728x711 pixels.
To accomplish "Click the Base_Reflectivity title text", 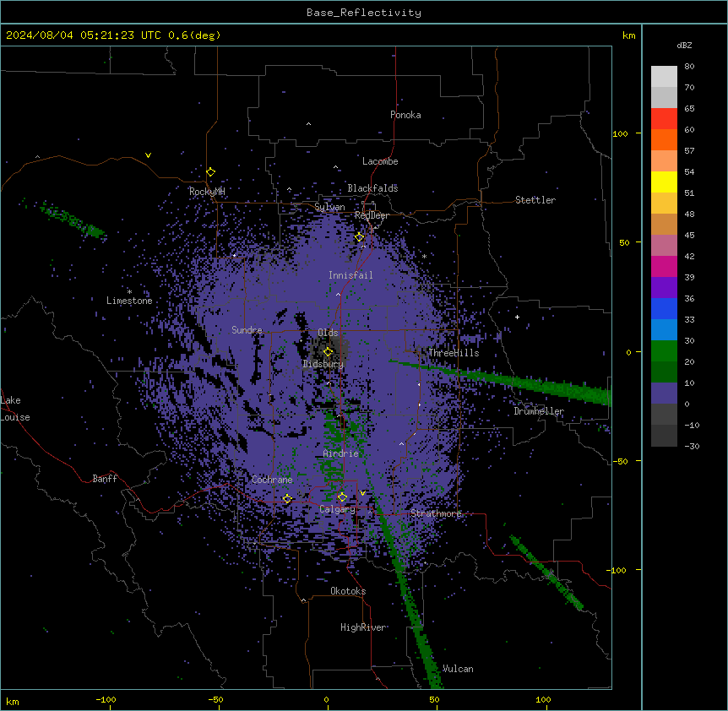I will (364, 13).
